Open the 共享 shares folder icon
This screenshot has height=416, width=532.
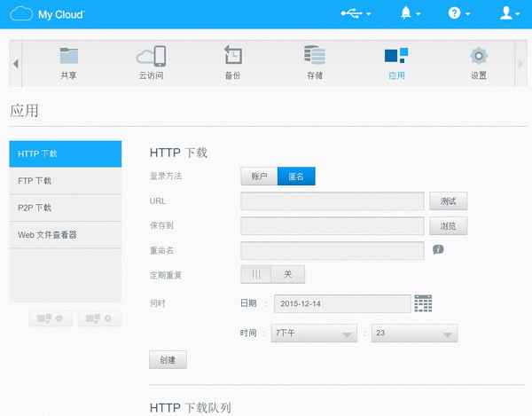[68, 56]
